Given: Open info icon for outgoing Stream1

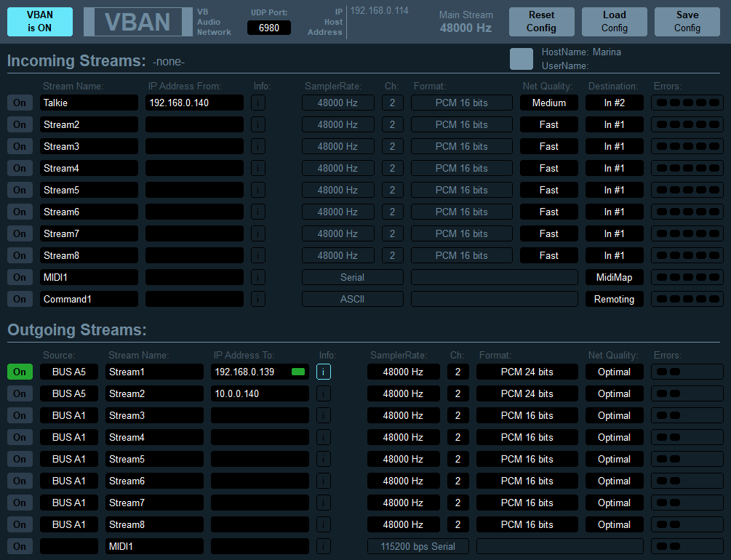Looking at the screenshot, I should coord(323,372).
